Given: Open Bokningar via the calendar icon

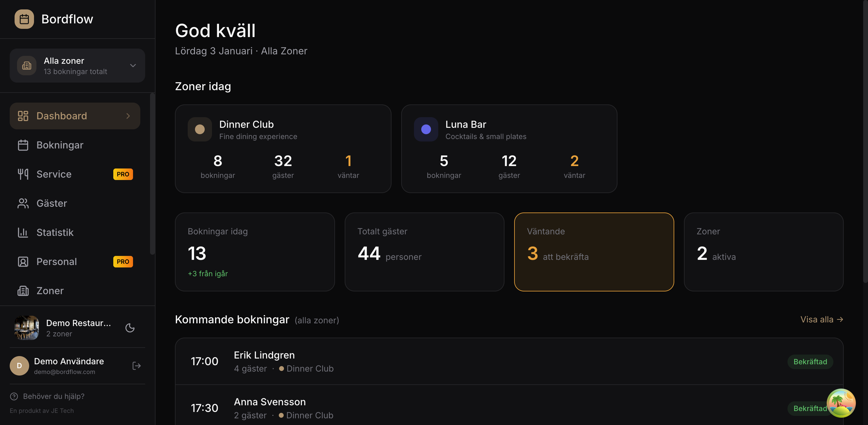Looking at the screenshot, I should point(23,145).
